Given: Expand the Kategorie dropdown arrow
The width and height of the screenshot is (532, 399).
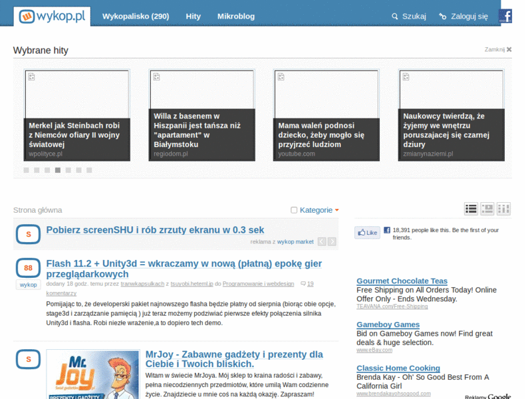Looking at the screenshot, I should coord(336,210).
